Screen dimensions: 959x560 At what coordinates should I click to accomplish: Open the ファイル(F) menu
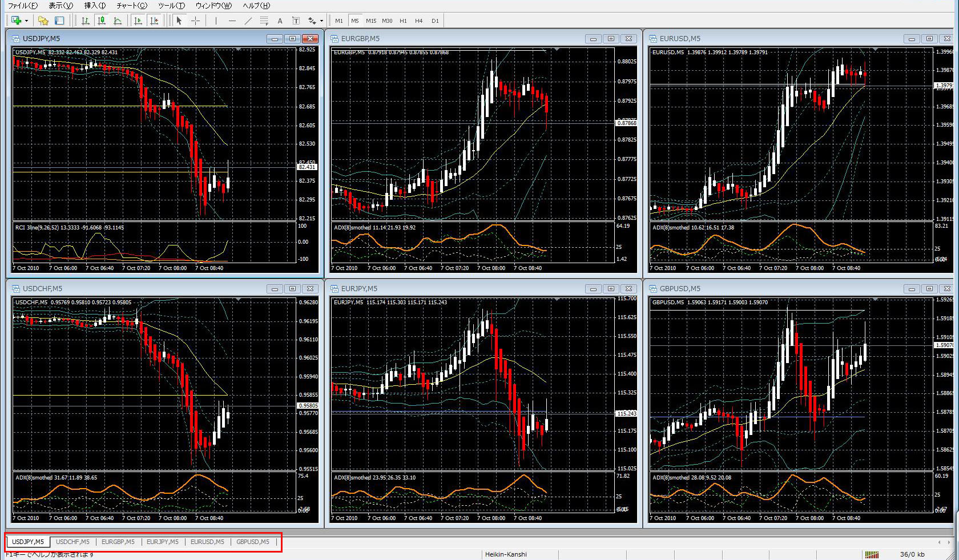click(x=23, y=6)
